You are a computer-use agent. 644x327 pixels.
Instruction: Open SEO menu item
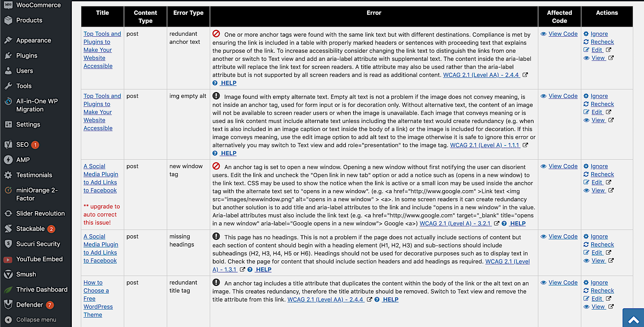pos(23,145)
